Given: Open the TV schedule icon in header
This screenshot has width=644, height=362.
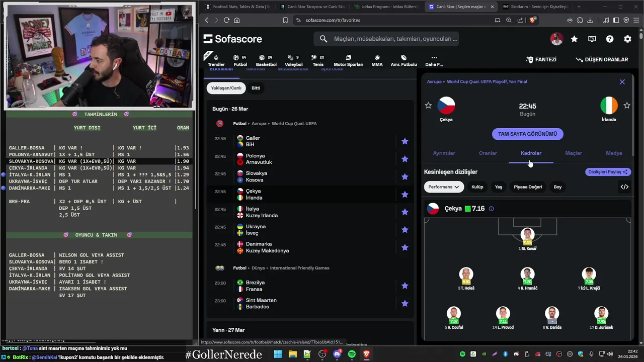Looking at the screenshot, I should (592, 39).
